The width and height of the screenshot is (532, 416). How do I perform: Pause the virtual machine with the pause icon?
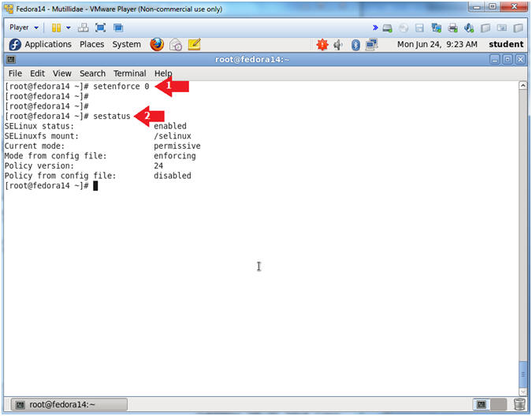click(x=56, y=28)
